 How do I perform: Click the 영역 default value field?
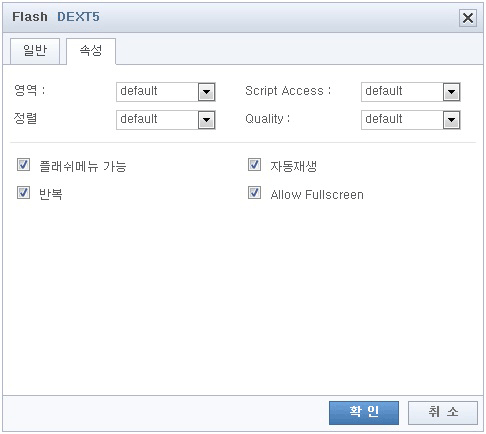[x=157, y=92]
